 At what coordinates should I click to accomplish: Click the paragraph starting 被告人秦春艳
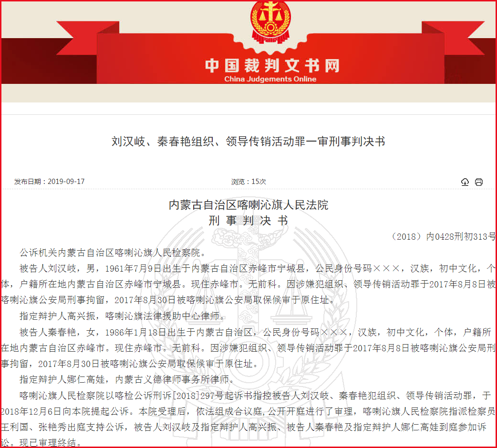tap(248, 347)
